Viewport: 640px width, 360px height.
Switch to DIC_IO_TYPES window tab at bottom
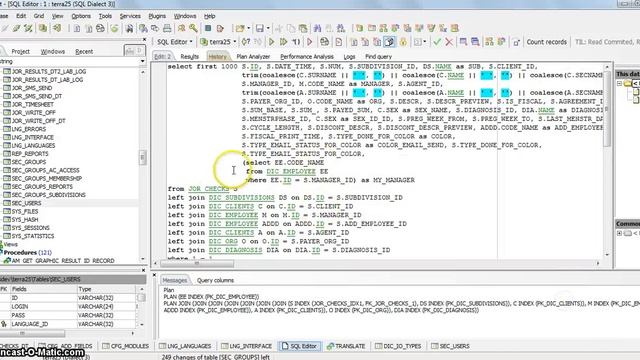coord(398,346)
